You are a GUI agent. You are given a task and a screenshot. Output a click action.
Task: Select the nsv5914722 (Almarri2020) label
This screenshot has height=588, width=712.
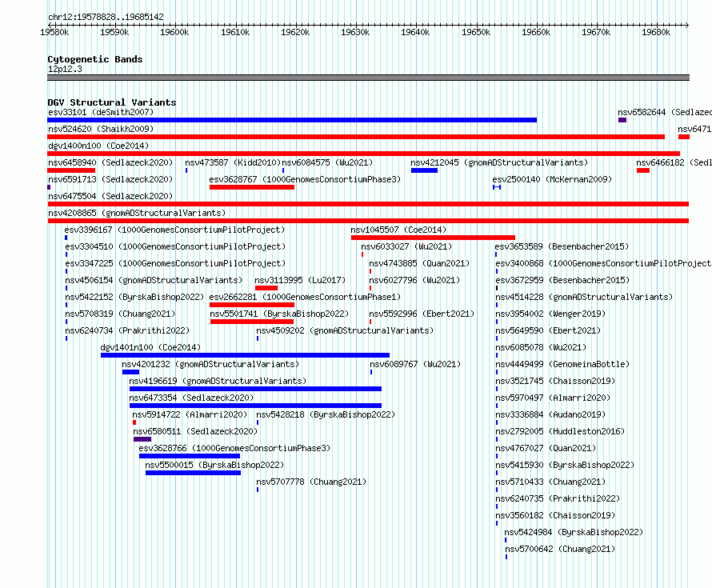[x=190, y=414]
